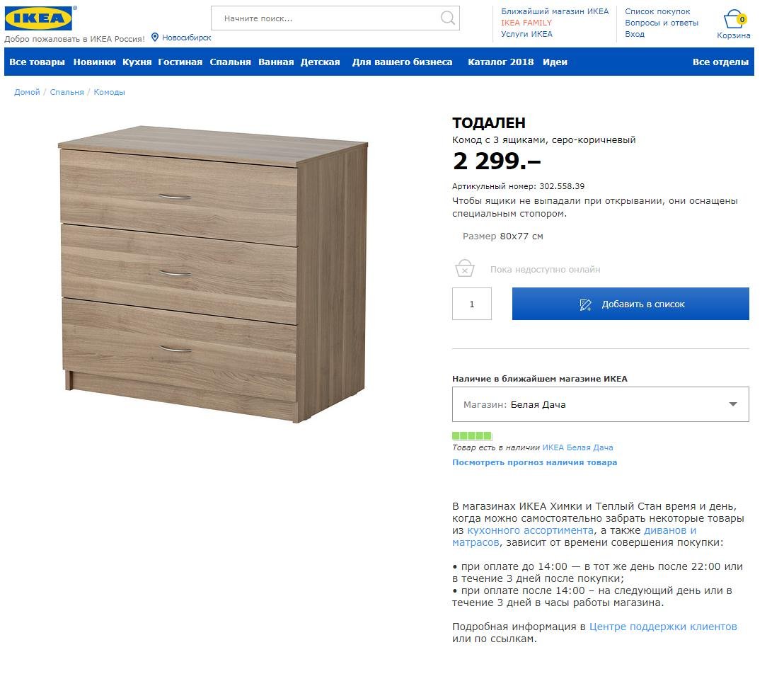Click the quantity input field
784x691 pixels.
pyautogui.click(x=472, y=304)
